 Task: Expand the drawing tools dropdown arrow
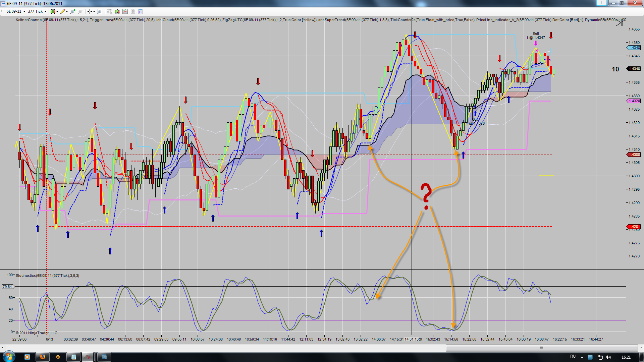click(x=67, y=11)
